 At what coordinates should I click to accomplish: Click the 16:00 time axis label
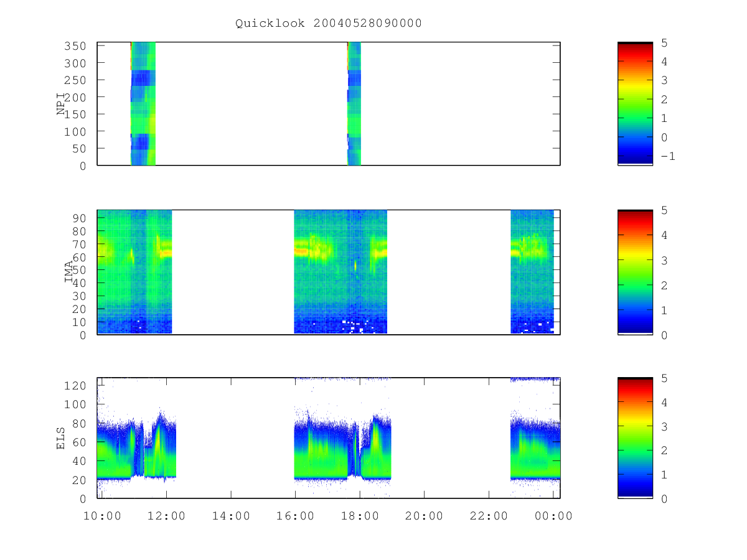coord(295,516)
